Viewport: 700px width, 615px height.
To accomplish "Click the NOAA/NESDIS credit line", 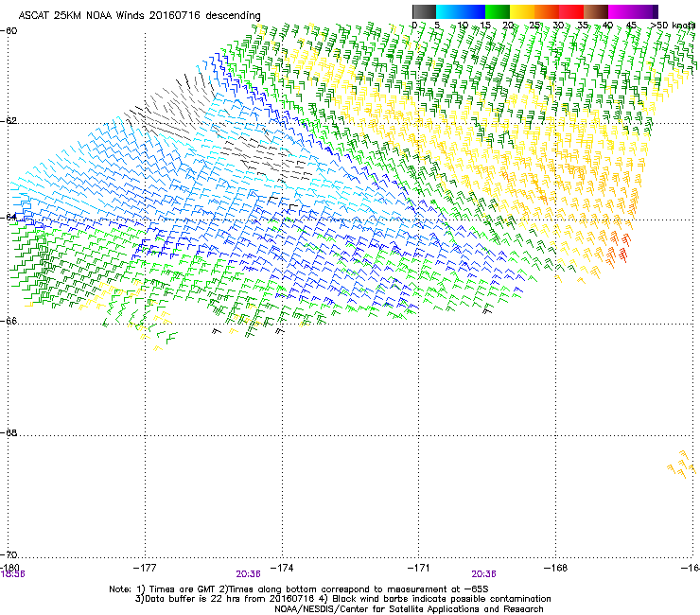I will click(409, 609).
